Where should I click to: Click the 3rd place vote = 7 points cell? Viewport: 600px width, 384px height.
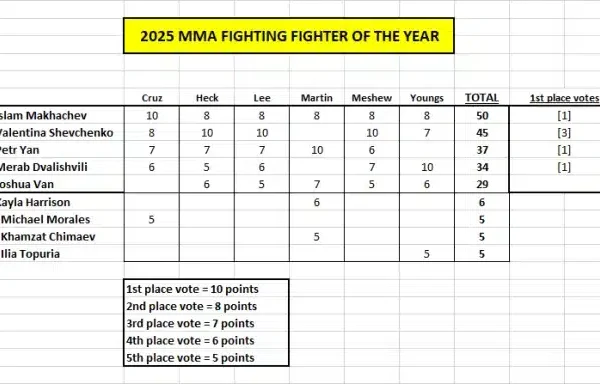pyautogui.click(x=206, y=323)
